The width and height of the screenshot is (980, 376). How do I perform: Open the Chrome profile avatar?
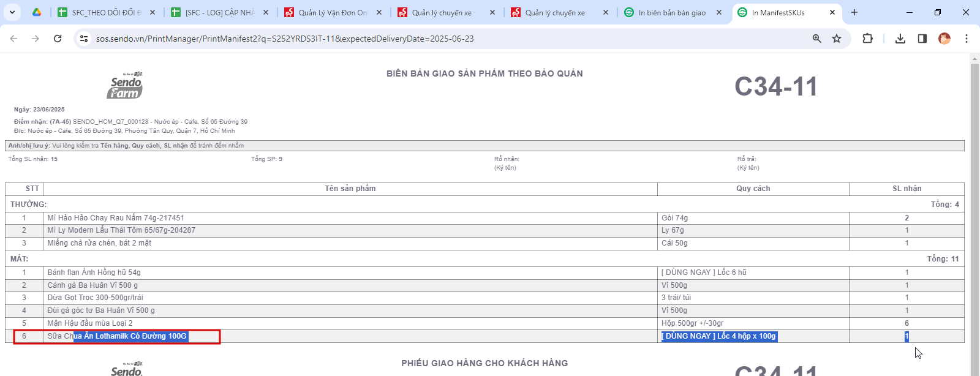pos(944,39)
